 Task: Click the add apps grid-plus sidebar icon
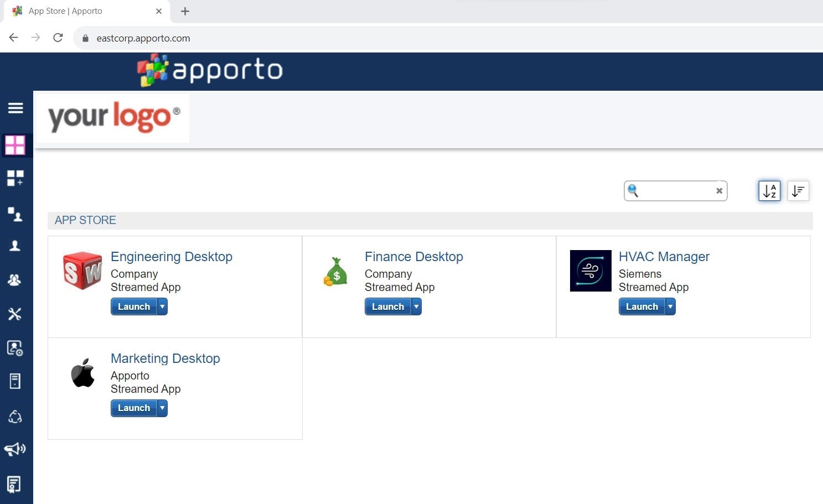pyautogui.click(x=15, y=178)
